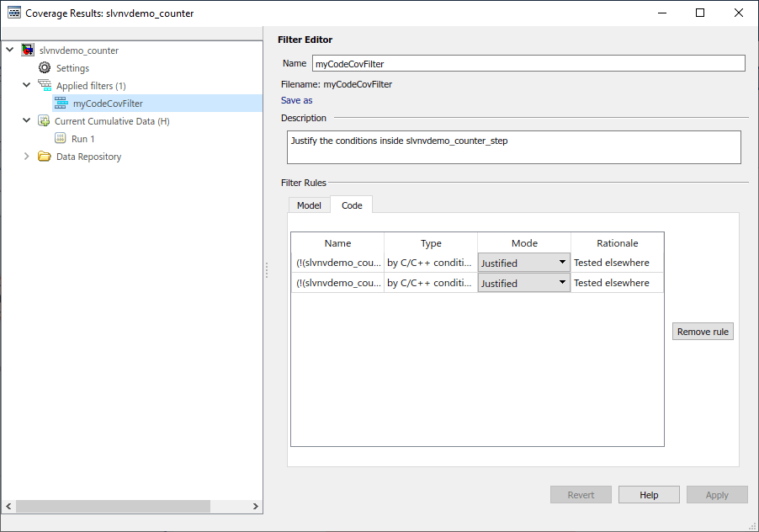Click the Applied filters icon

45,86
